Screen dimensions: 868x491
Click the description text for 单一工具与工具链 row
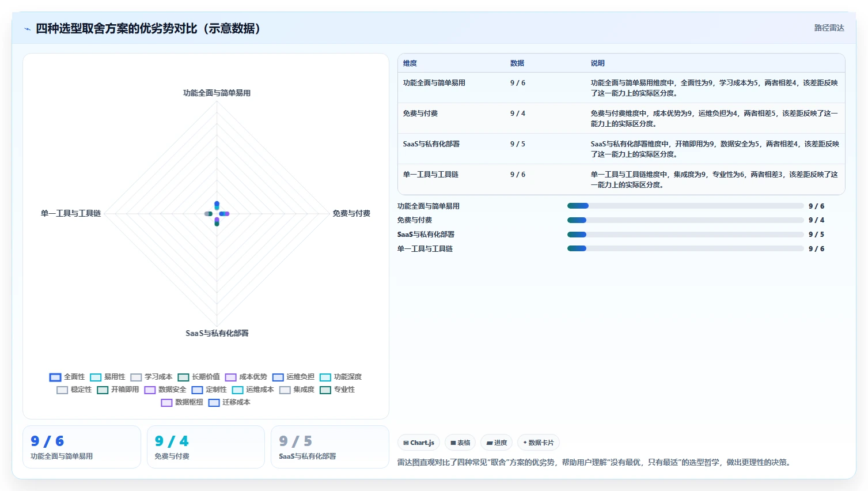[x=714, y=180]
